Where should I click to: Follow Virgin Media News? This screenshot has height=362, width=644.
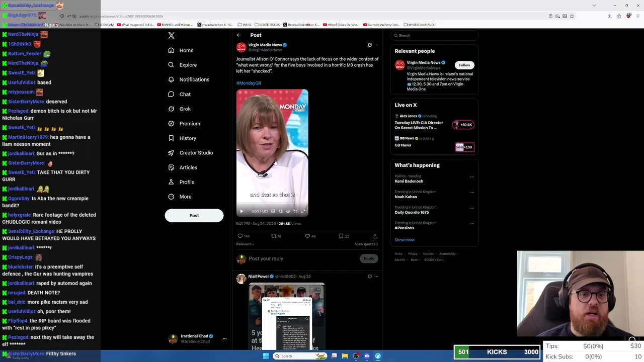click(464, 65)
